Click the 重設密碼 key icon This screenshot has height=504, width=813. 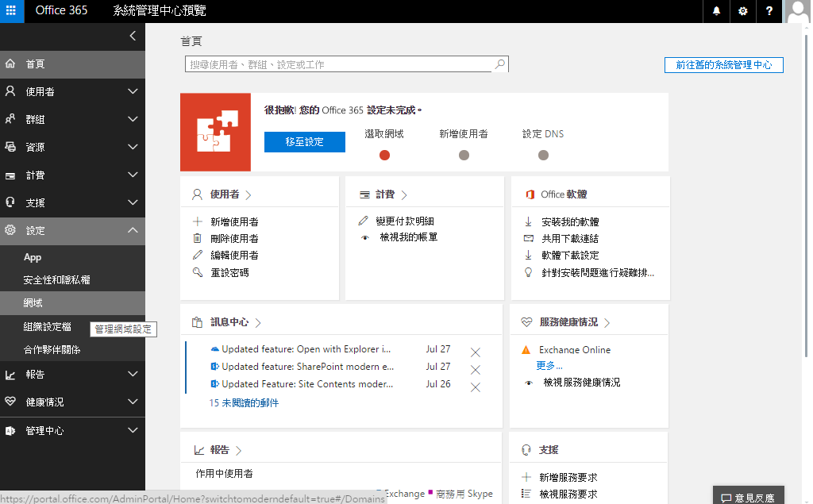click(x=198, y=272)
